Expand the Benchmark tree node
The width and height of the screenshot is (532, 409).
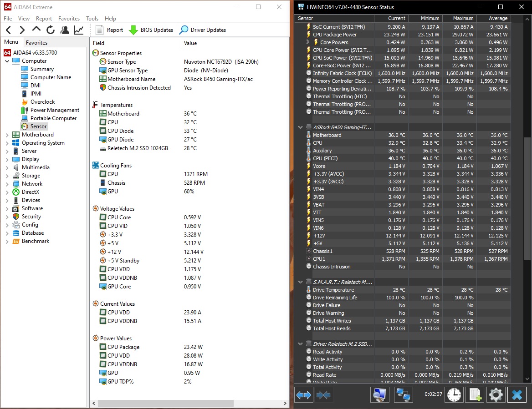7,241
